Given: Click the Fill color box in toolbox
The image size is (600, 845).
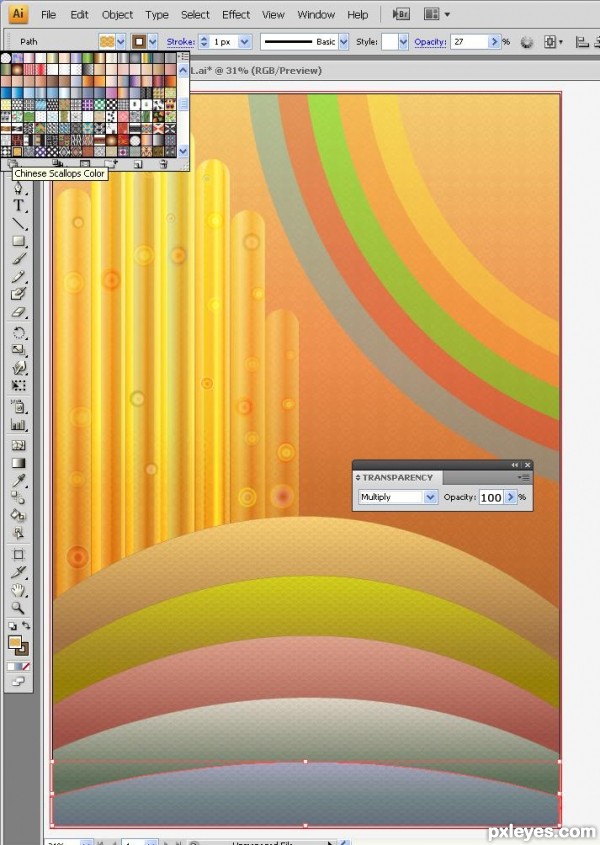Looking at the screenshot, I should coord(15,642).
